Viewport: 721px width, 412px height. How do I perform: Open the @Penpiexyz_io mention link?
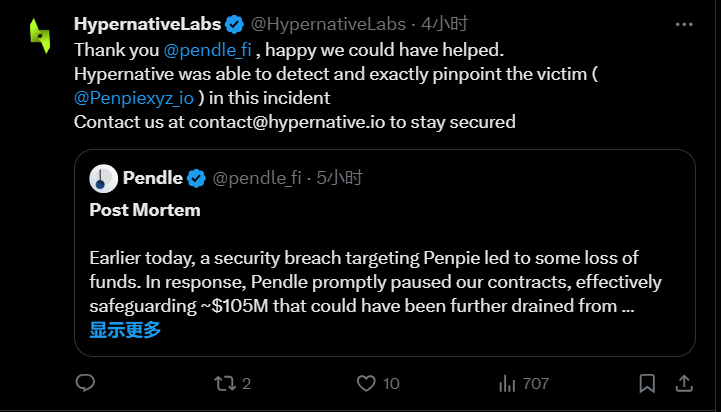pyautogui.click(x=134, y=98)
